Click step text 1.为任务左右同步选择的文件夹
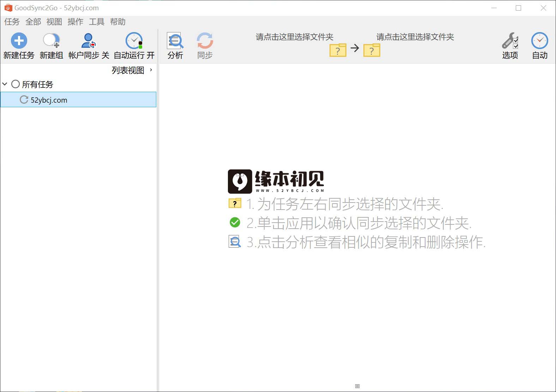Screen dimensions: 556x392 345,204
